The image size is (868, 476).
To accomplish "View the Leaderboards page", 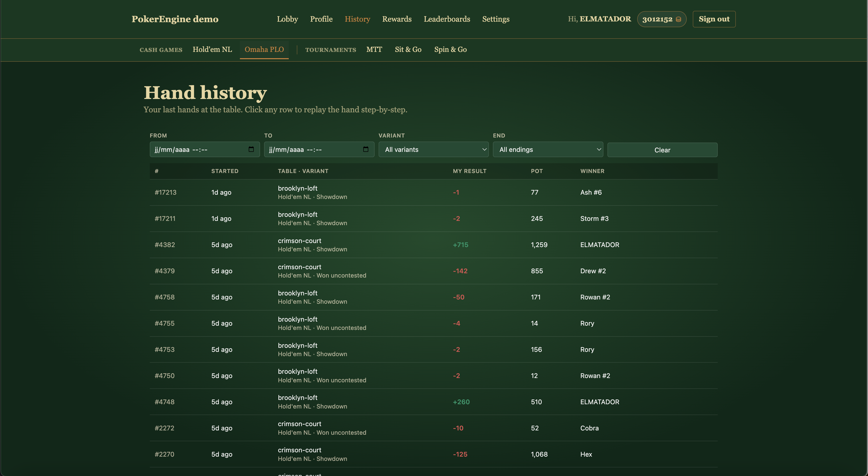I will coord(447,19).
